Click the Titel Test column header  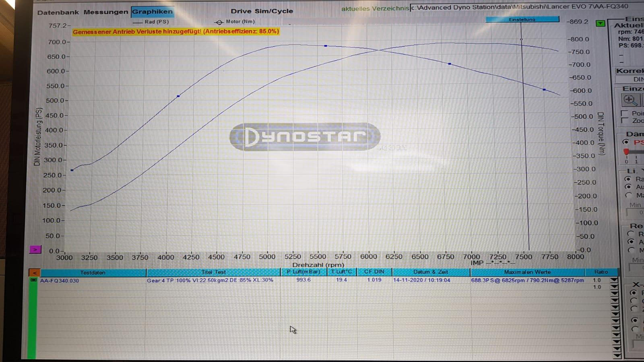tap(213, 272)
